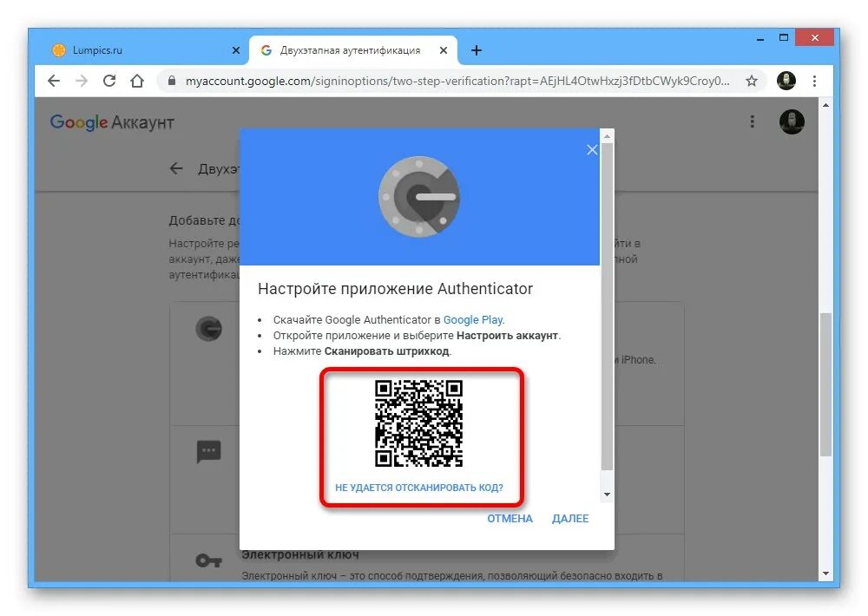Open the Chrome profile avatar in toolbar
This screenshot has height=616, width=868.
(786, 81)
